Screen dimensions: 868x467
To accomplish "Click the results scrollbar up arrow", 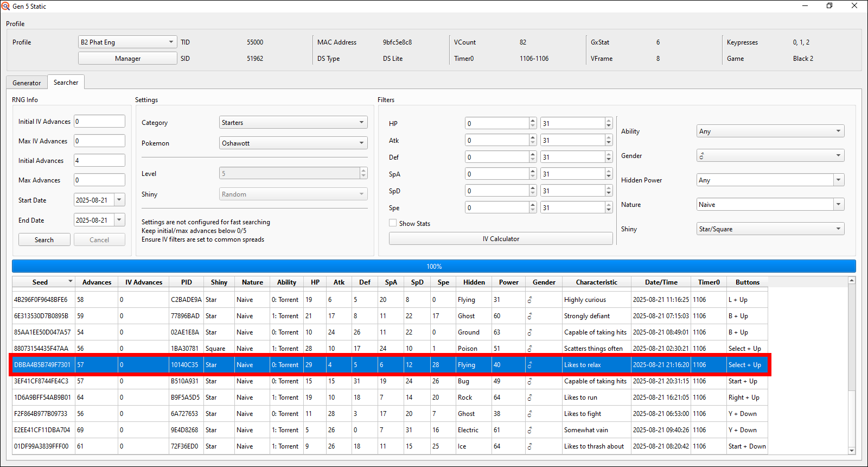I will pos(851,280).
